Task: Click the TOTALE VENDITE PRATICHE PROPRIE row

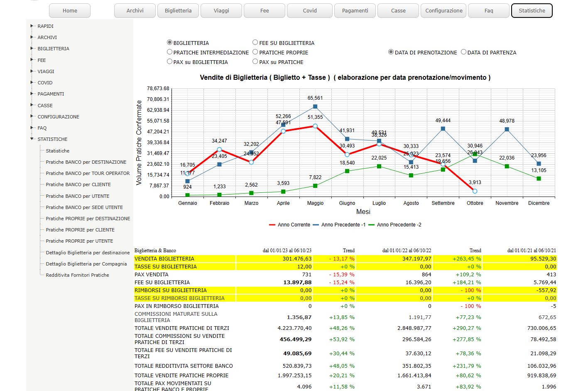Action: click(181, 376)
